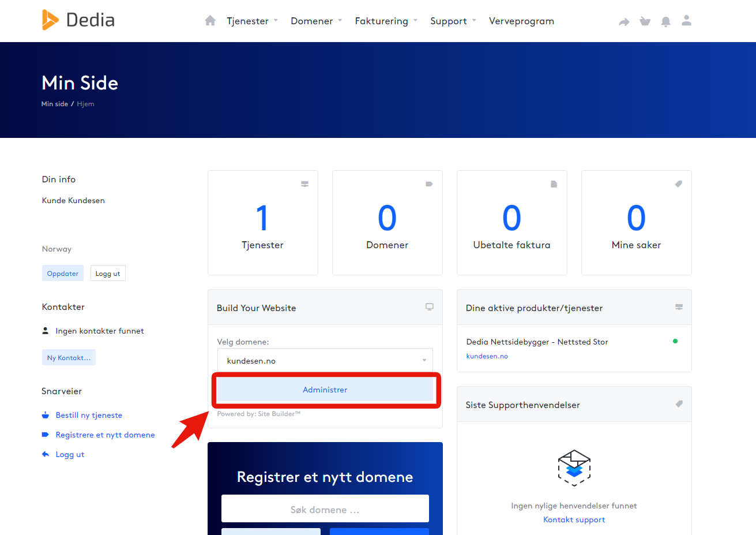The image size is (756, 535).
Task: Open Verveprogram in the navigation
Action: (x=521, y=21)
